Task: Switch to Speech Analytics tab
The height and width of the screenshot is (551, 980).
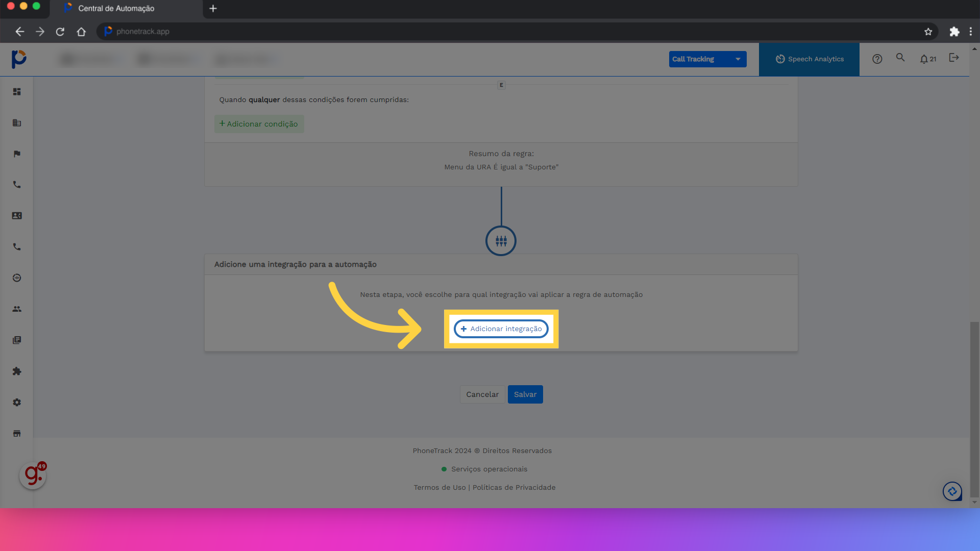Action: 809,59
